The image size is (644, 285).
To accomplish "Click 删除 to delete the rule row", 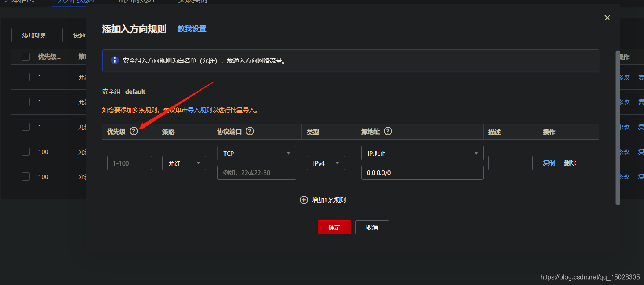I will pyautogui.click(x=570, y=163).
